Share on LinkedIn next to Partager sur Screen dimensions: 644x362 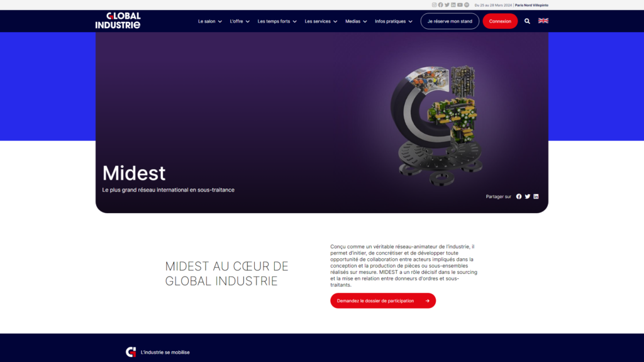(536, 197)
